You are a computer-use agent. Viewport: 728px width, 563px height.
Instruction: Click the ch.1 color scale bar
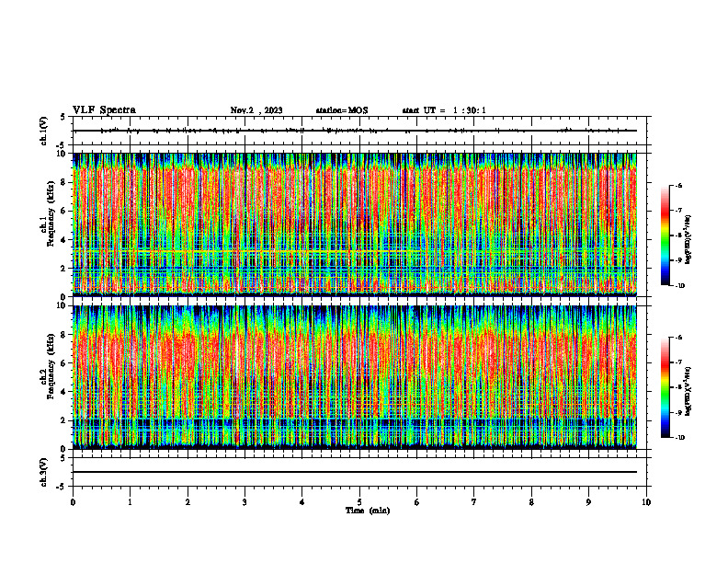click(x=665, y=236)
